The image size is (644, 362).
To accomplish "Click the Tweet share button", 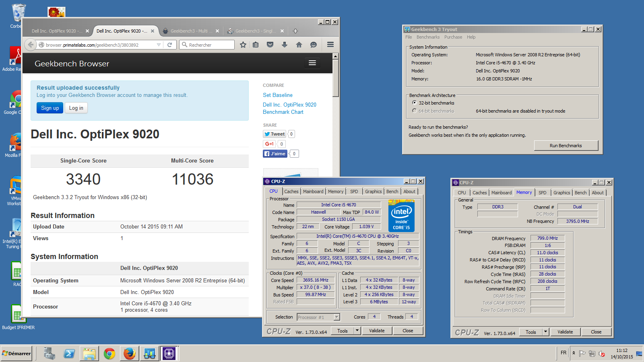I will coord(275,134).
